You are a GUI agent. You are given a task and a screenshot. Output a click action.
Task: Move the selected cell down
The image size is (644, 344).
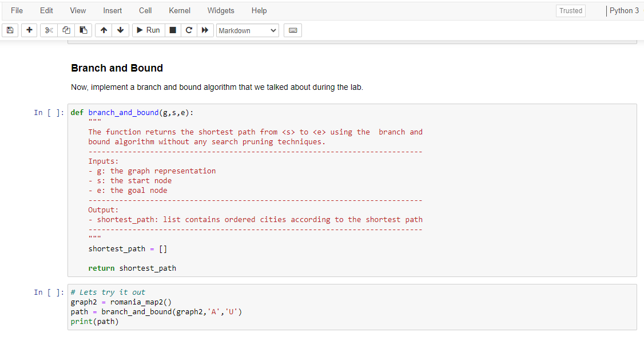tap(121, 30)
